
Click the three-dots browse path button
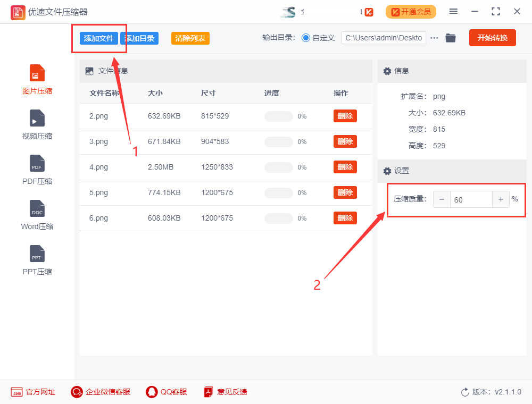coord(434,38)
